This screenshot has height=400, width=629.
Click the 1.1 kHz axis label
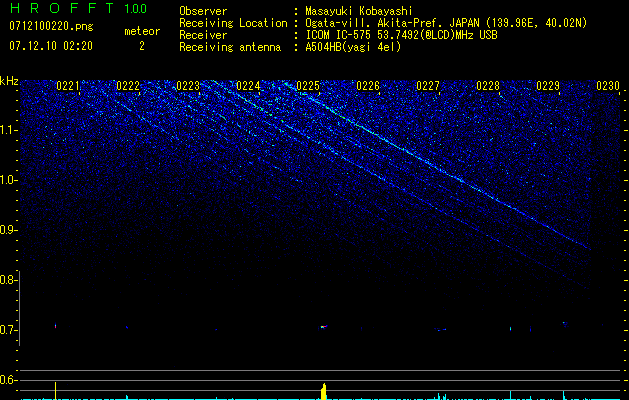click(x=8, y=130)
